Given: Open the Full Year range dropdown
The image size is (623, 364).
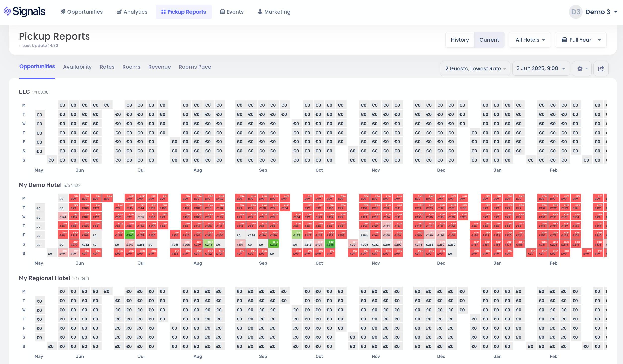Looking at the screenshot, I should tap(580, 40).
